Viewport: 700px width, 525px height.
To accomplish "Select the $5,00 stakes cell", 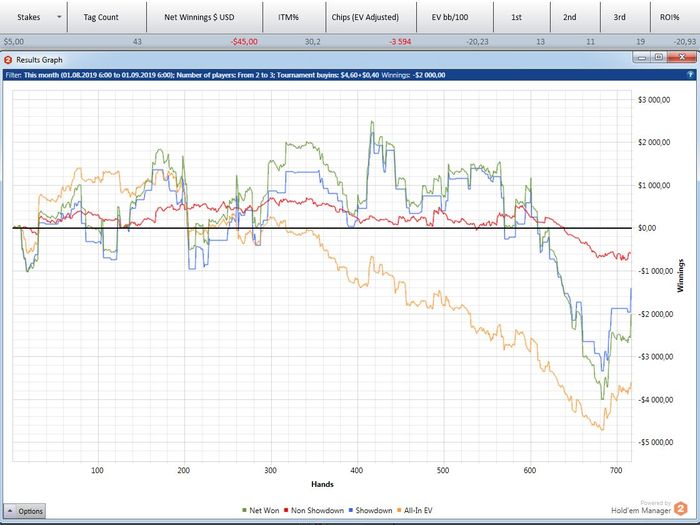I will (14, 42).
